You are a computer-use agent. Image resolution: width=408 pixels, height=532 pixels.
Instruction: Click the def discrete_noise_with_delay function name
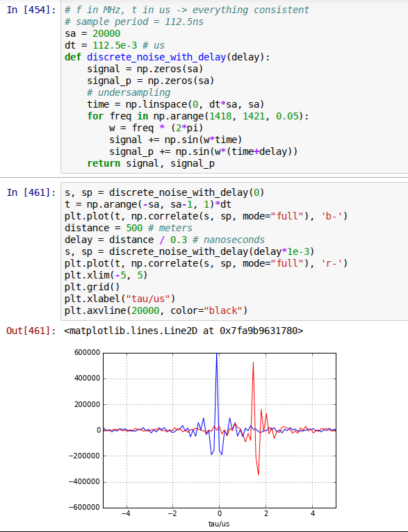[156, 57]
